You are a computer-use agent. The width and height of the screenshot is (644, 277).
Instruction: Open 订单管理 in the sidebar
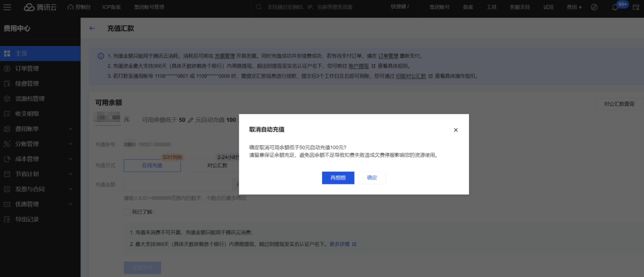coord(27,68)
